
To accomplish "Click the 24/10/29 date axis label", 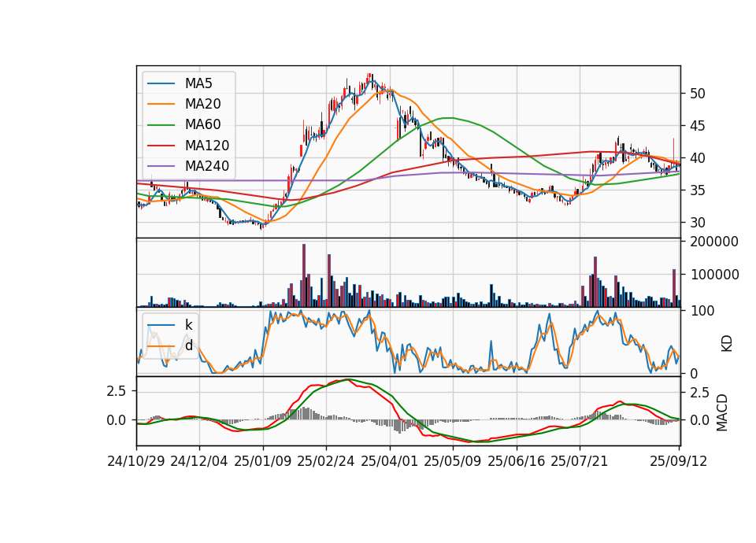I will [x=136, y=461].
